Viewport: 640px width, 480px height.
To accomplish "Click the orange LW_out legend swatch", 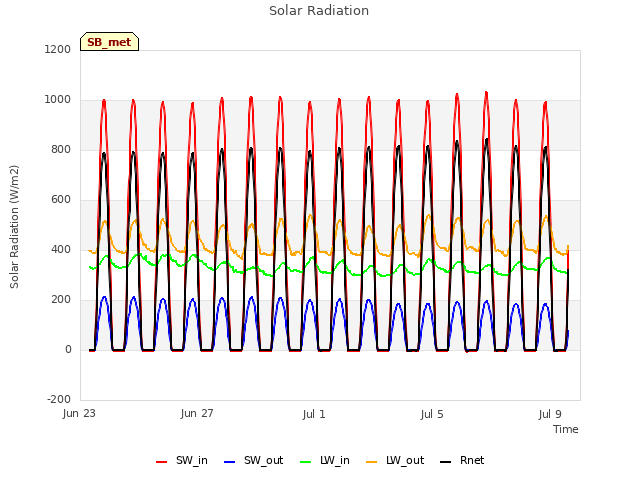I will (x=372, y=462).
